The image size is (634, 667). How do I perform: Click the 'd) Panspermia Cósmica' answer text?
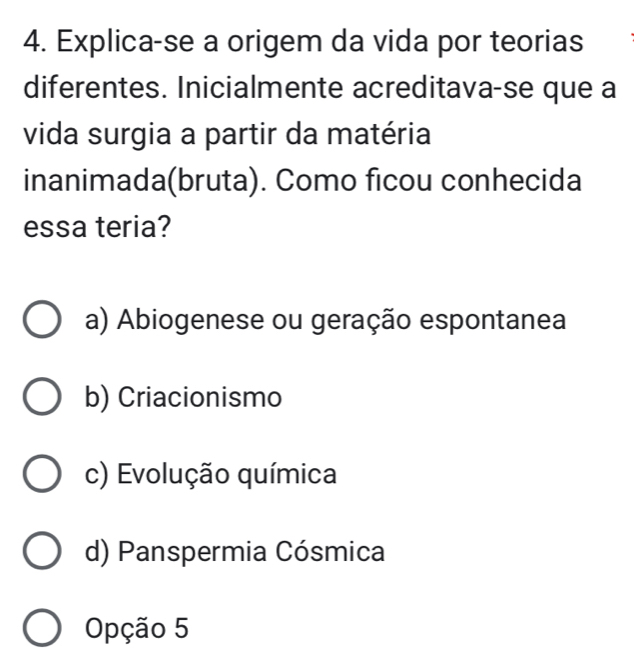pyautogui.click(x=234, y=551)
